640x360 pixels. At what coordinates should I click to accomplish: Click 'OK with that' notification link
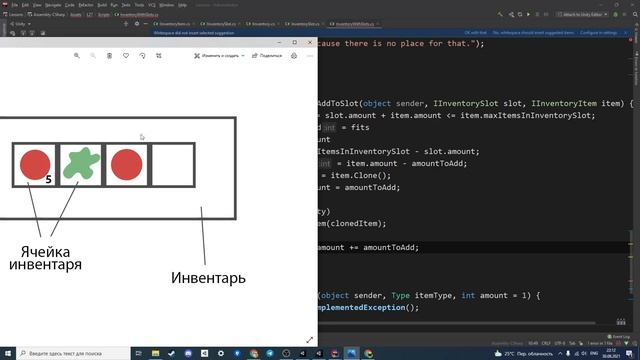click(476, 33)
